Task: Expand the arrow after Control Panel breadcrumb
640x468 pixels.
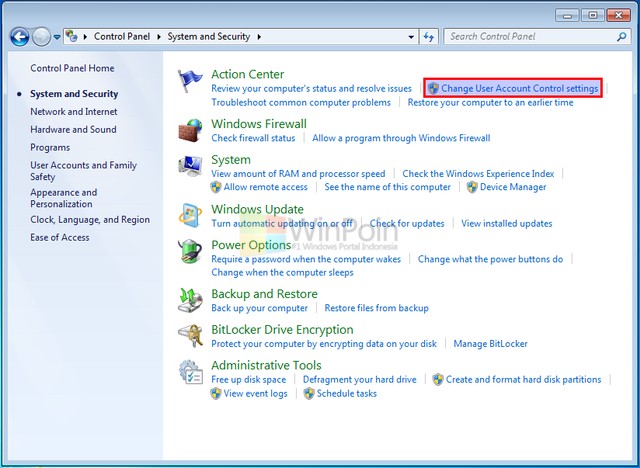Action: click(159, 37)
